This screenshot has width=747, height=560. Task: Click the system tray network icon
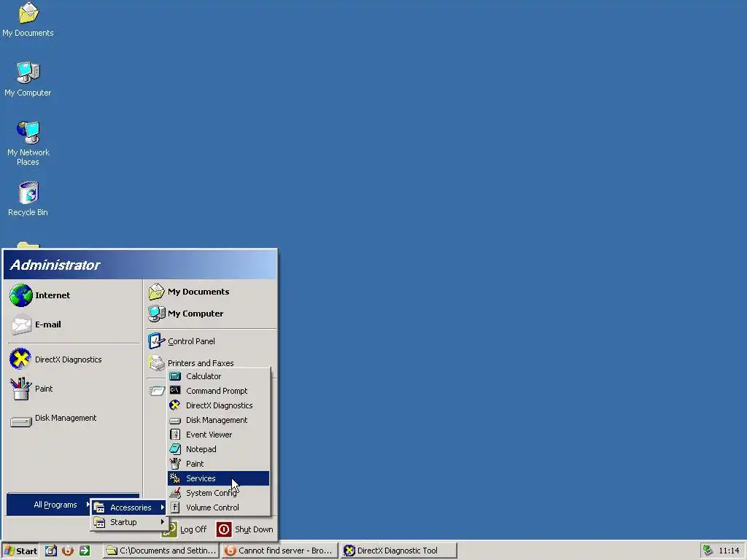click(708, 551)
